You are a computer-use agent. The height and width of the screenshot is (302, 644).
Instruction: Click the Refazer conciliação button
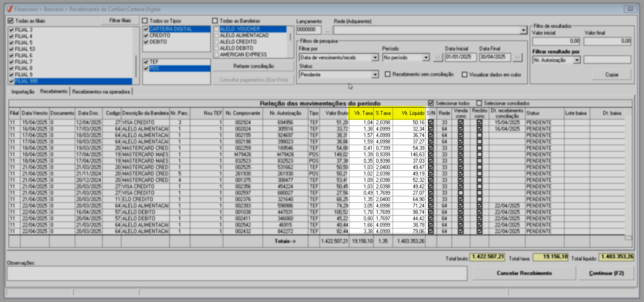253,66
